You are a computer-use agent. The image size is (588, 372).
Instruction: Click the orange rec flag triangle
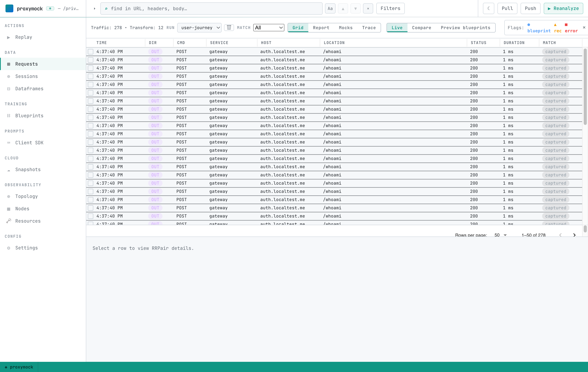(x=555, y=25)
